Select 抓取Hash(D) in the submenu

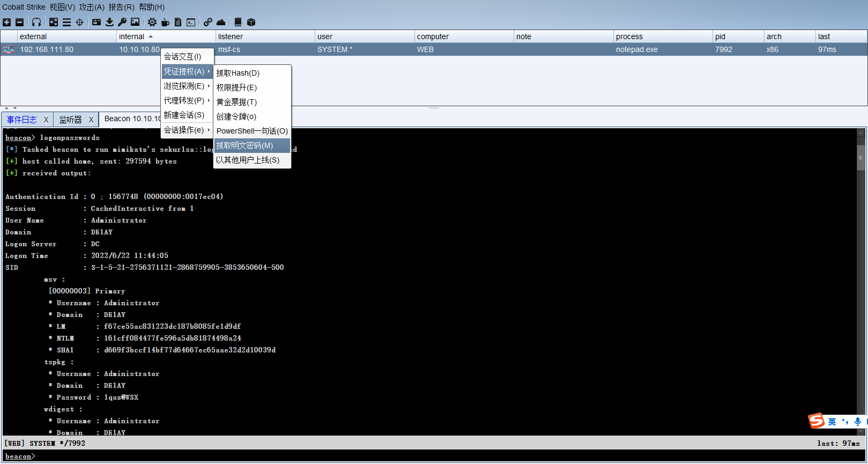[252, 73]
